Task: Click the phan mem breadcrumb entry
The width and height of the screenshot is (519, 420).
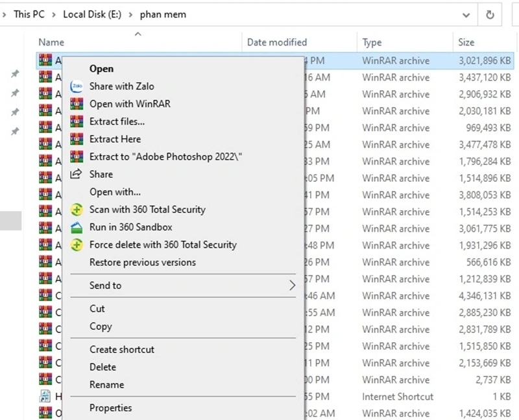Action: click(x=163, y=14)
